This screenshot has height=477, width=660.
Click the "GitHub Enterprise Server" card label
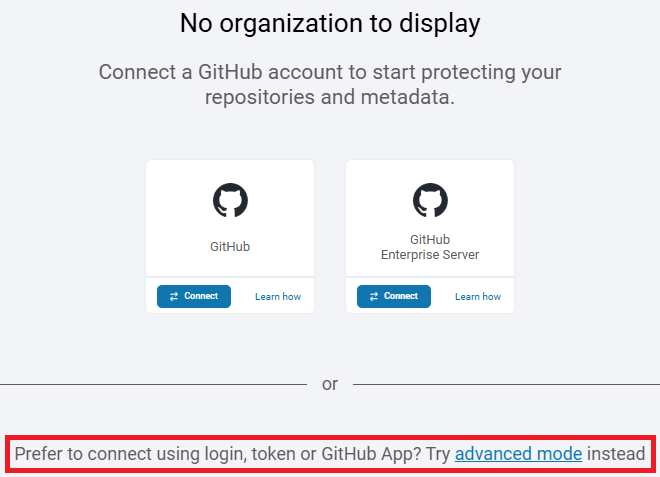click(430, 247)
